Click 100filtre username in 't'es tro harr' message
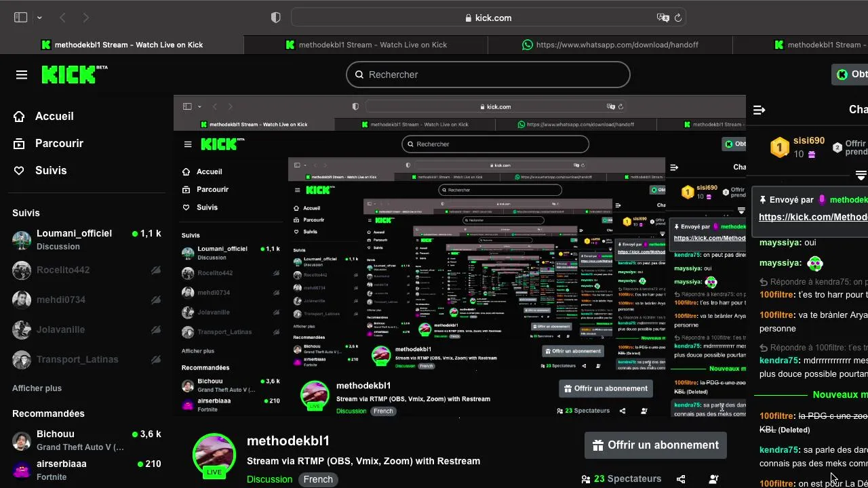868x488 pixels. tap(776, 295)
